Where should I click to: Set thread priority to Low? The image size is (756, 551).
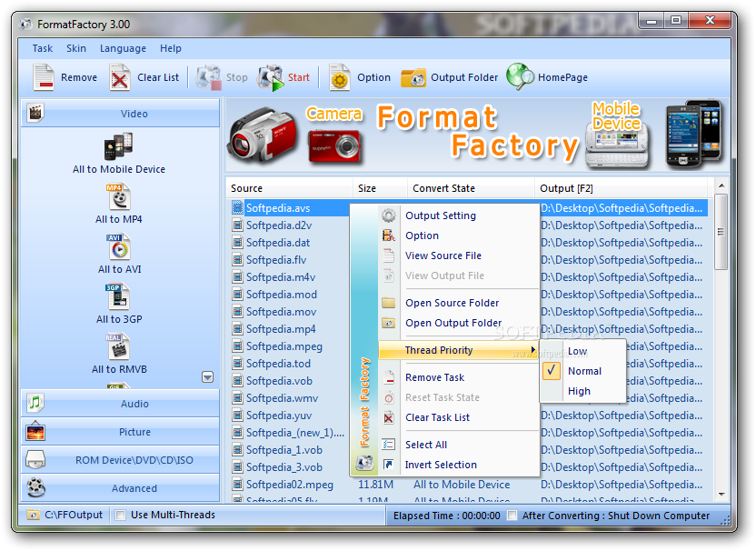(583, 351)
